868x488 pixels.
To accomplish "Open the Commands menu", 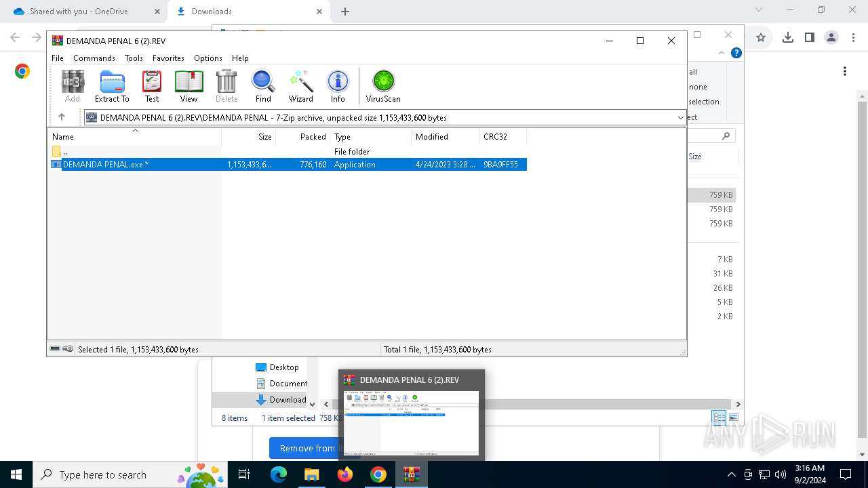I will click(94, 58).
